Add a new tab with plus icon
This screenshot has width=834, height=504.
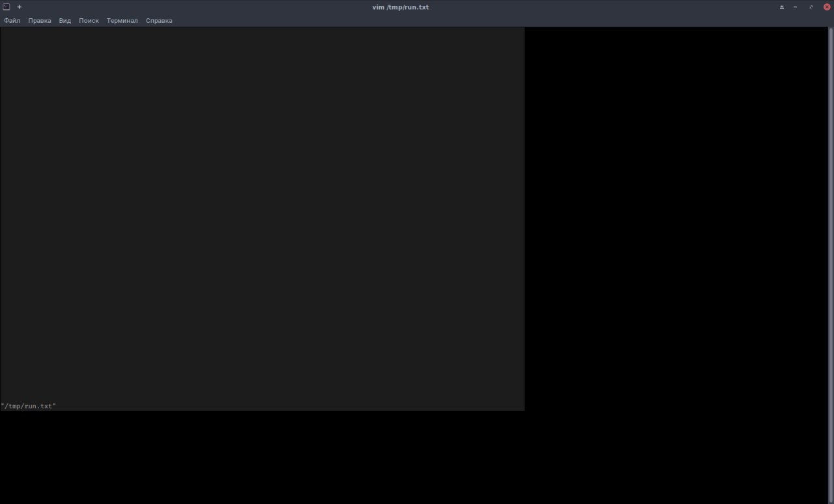point(20,7)
